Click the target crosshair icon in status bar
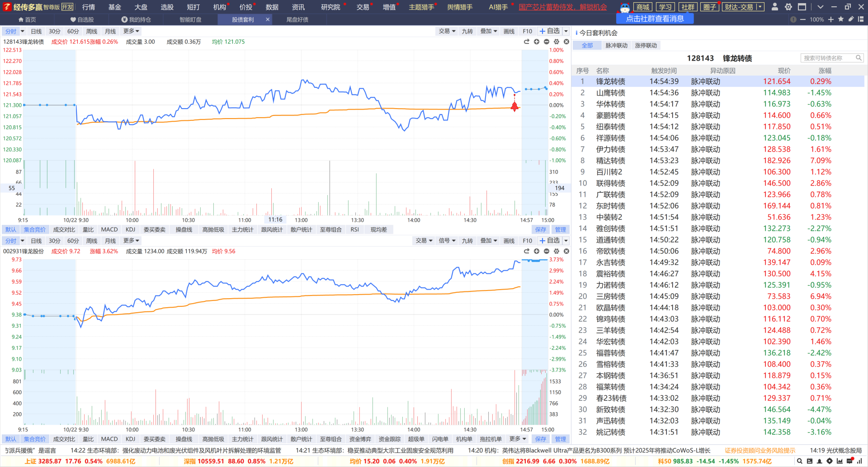 (x=830, y=461)
